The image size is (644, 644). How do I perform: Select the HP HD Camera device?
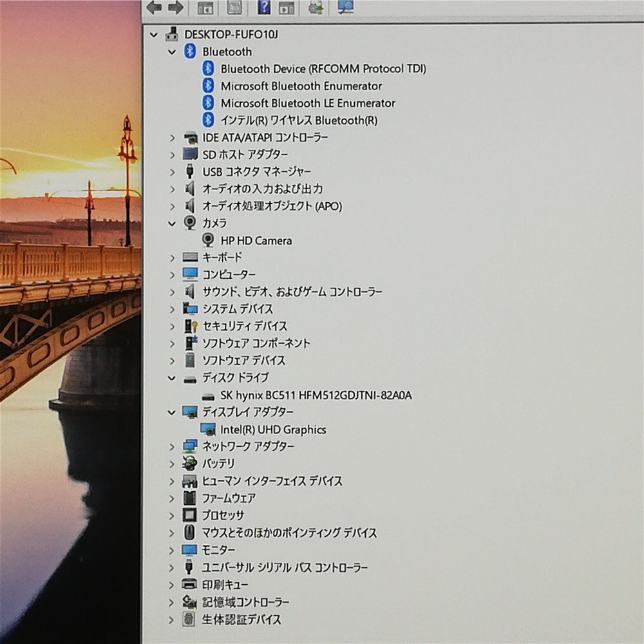256,240
